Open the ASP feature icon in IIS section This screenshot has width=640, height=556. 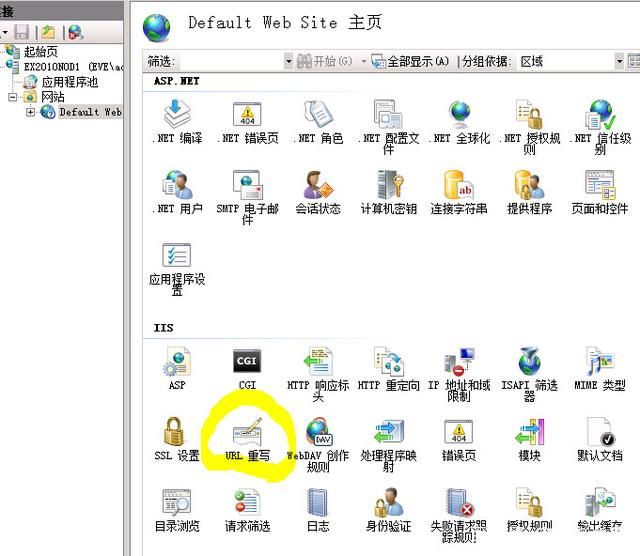click(x=177, y=368)
